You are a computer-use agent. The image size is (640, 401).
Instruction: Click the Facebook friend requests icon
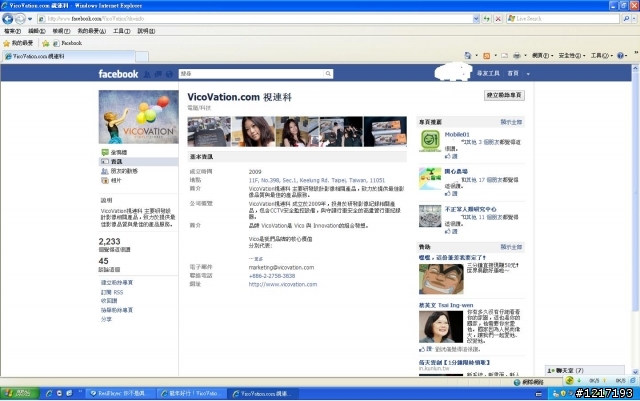pyautogui.click(x=147, y=74)
